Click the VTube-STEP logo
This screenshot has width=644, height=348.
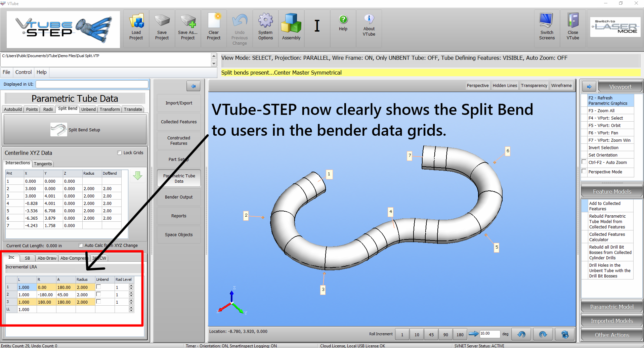(63, 30)
